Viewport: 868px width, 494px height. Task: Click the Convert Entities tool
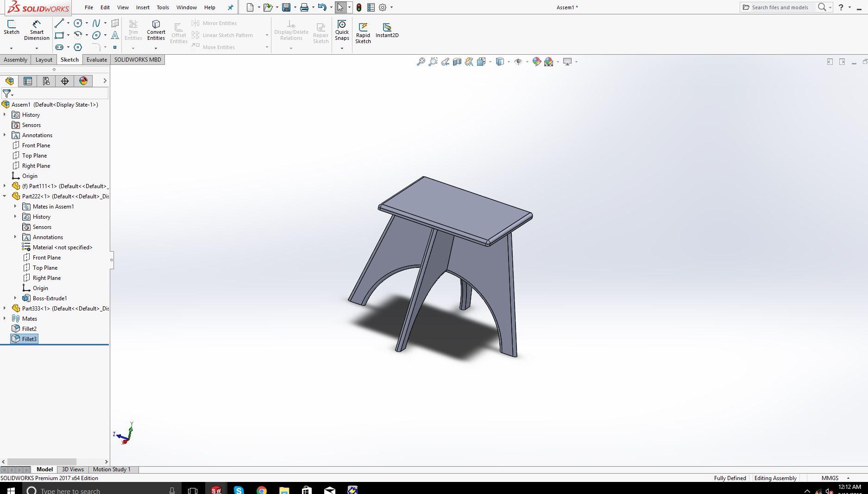[x=156, y=30]
